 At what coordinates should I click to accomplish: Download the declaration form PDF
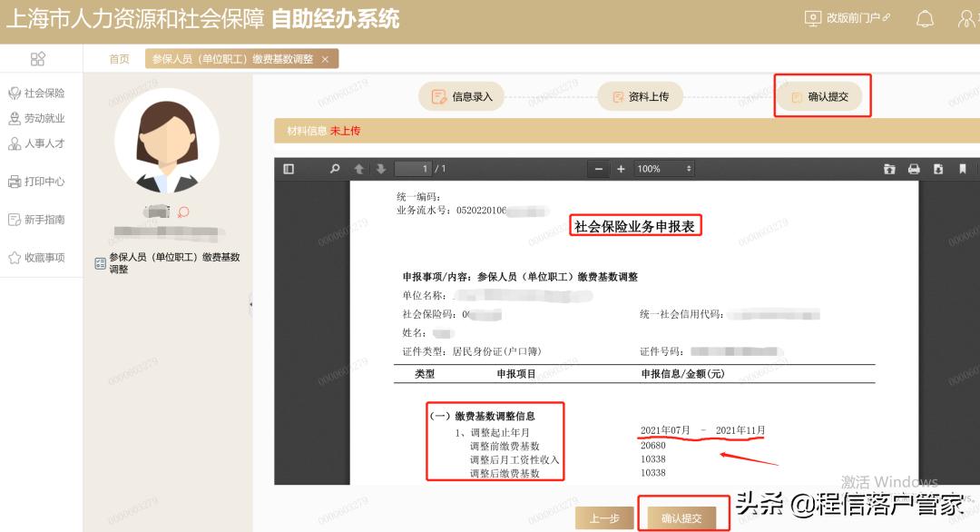936,169
